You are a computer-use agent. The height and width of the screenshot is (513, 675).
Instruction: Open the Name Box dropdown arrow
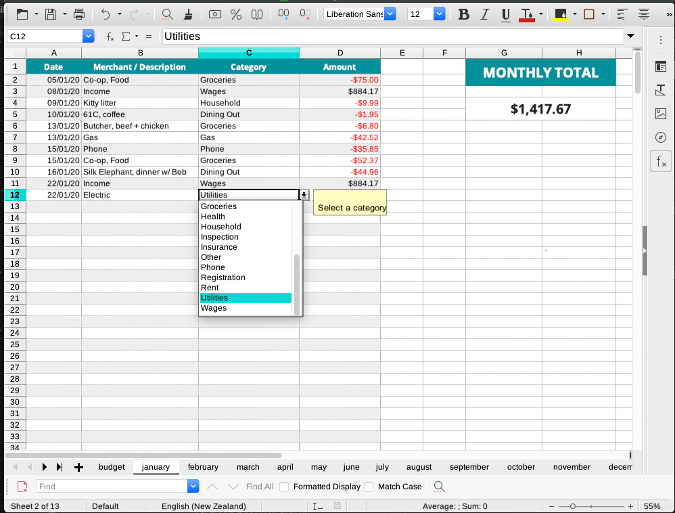coord(88,37)
